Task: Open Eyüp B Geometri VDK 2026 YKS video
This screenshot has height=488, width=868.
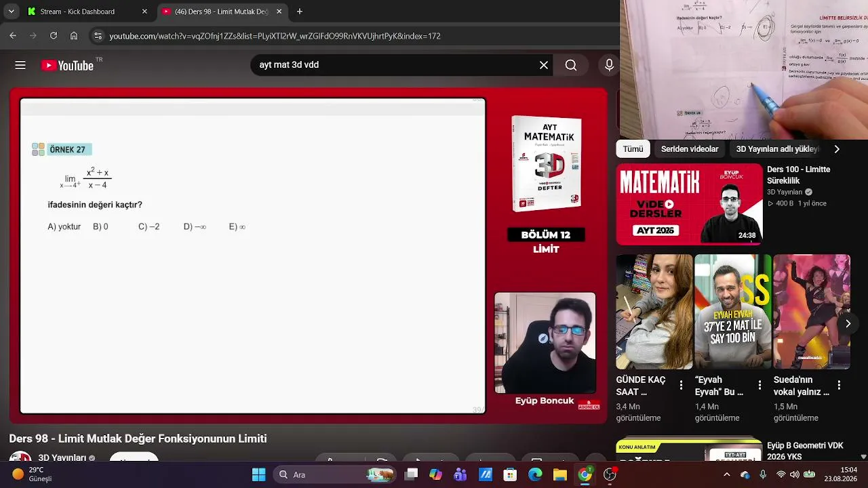Action: click(x=805, y=451)
